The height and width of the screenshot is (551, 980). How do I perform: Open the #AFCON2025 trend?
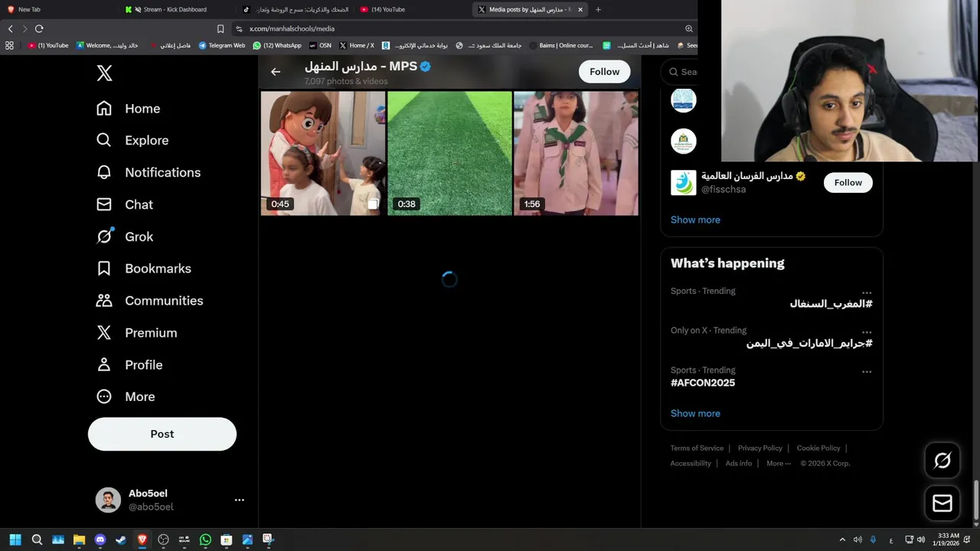click(703, 383)
